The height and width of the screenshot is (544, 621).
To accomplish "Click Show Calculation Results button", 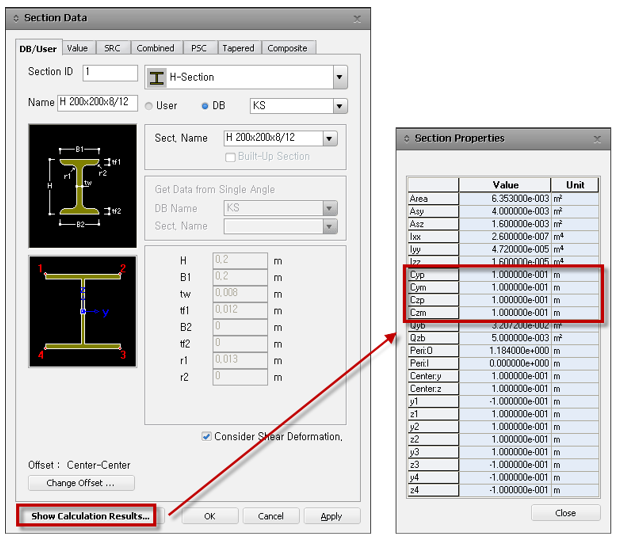I will click(x=90, y=516).
